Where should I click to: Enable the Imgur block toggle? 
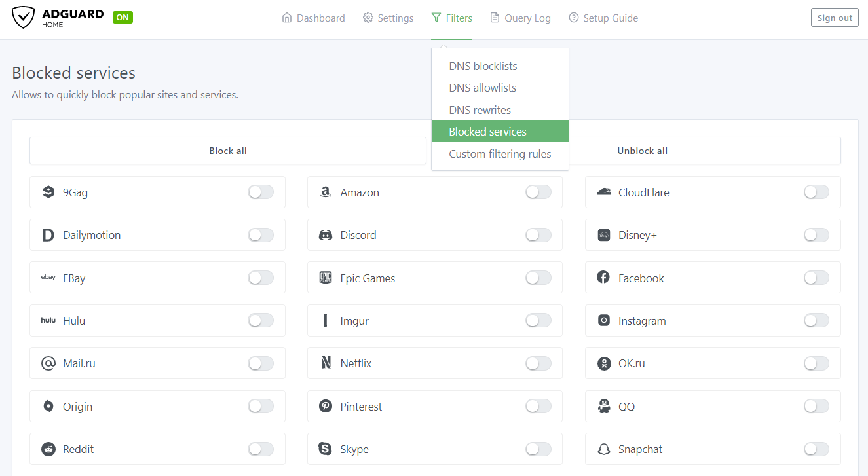coord(538,320)
